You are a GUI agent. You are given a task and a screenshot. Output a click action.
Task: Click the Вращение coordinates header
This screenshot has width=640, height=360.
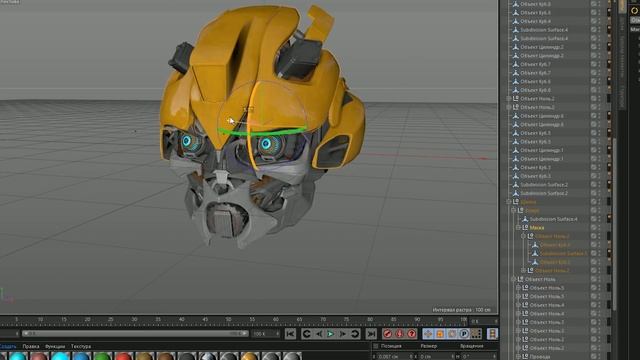[x=471, y=346]
